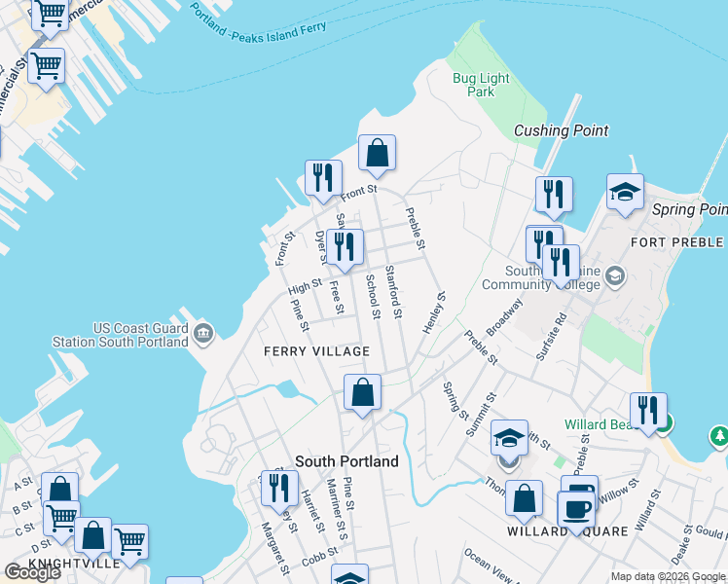Select shopping bag marker above Willard Square label
This screenshot has height=584, width=728.
click(x=525, y=502)
